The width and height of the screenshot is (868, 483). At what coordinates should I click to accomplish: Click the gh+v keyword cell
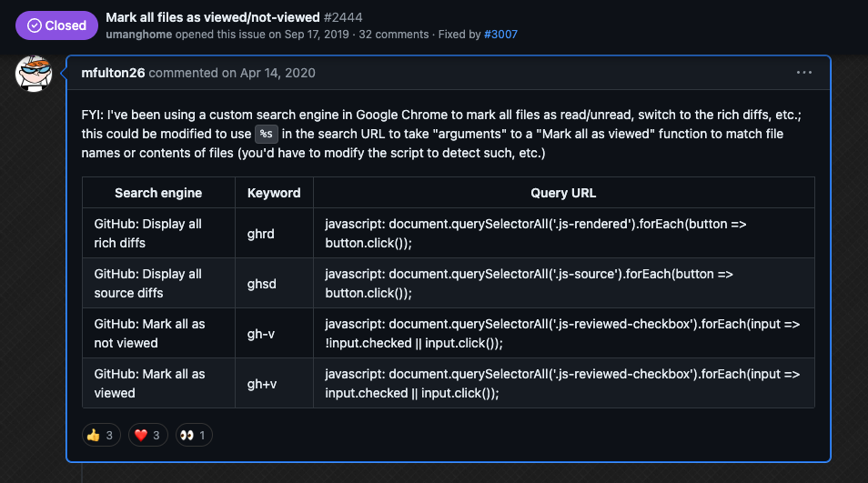274,383
